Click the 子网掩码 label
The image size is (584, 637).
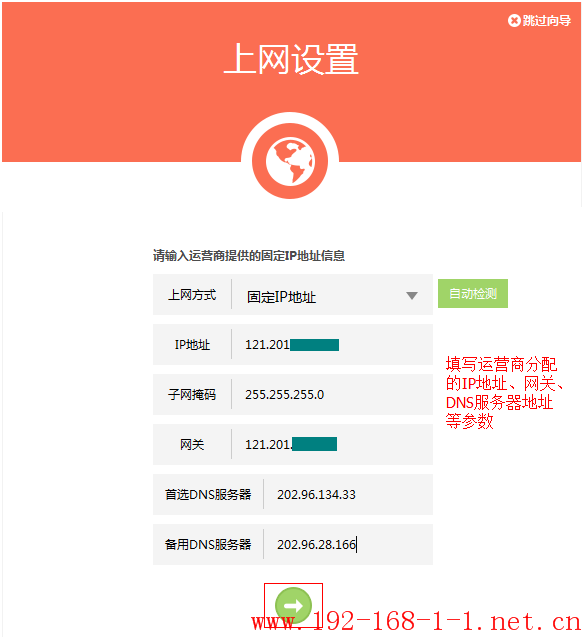[x=192, y=394]
